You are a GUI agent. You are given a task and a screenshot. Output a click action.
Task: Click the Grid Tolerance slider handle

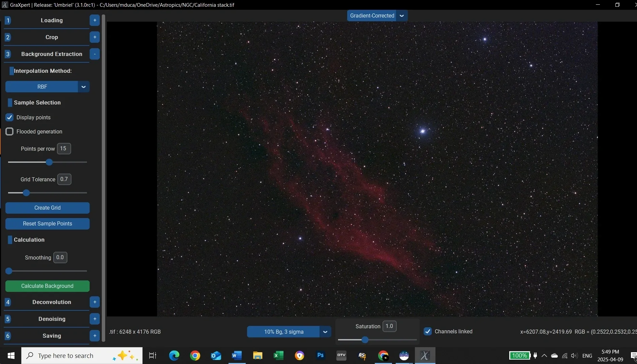[x=26, y=193]
